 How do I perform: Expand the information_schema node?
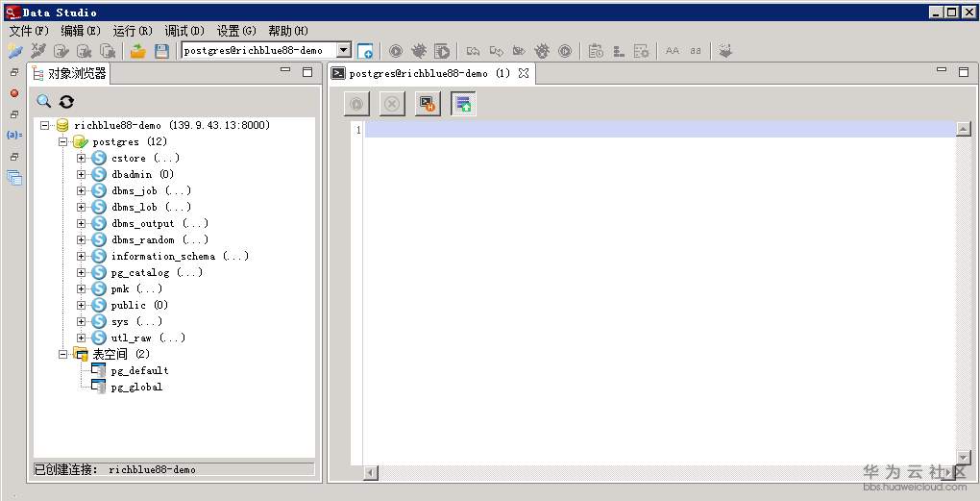(81, 256)
